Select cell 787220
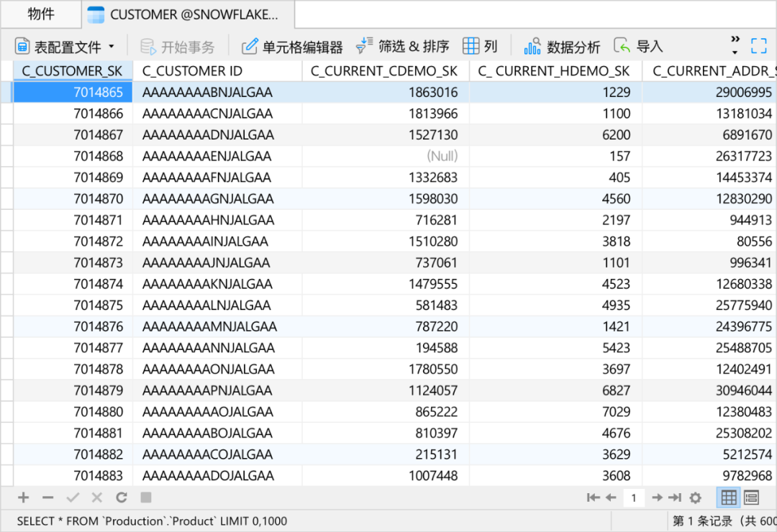The height and width of the screenshot is (532, 777). point(386,326)
